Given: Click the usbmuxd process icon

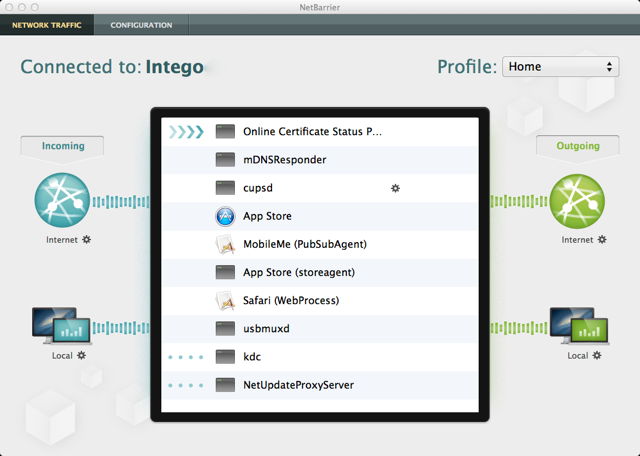Looking at the screenshot, I should coord(225,329).
